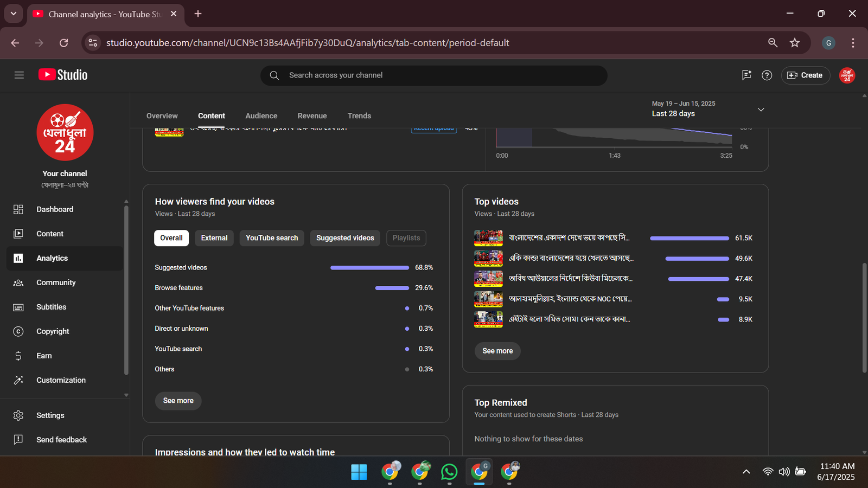Switch to the Content analytics tab
The width and height of the screenshot is (868, 488).
click(x=212, y=116)
